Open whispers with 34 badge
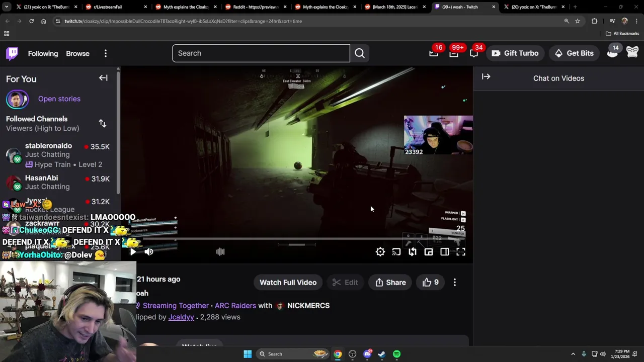Viewport: 644px width, 362px height. pyautogui.click(x=474, y=53)
